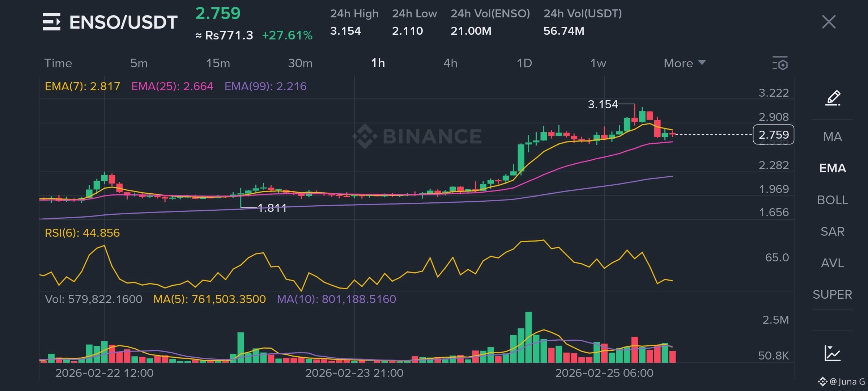The height and width of the screenshot is (391, 868).
Task: Click the 2026-02-25 06:00 date label
Action: 604,373
